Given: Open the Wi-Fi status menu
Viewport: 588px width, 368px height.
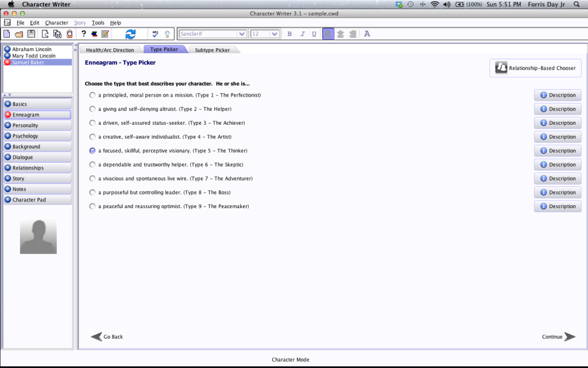Looking at the screenshot, I should tap(435, 4).
